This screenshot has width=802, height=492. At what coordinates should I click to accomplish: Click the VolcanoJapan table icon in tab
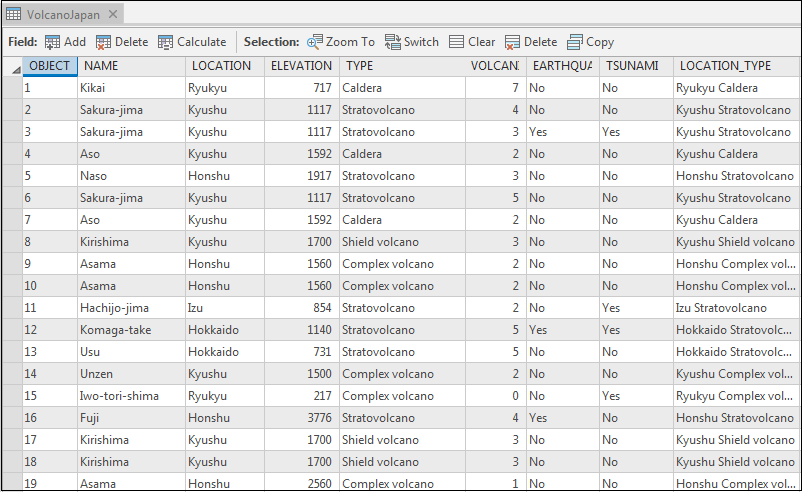pos(13,14)
